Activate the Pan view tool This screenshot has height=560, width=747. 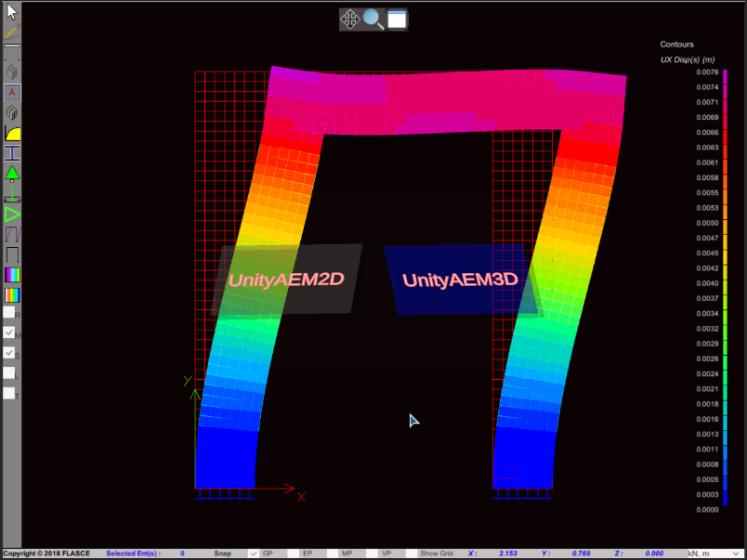point(350,19)
